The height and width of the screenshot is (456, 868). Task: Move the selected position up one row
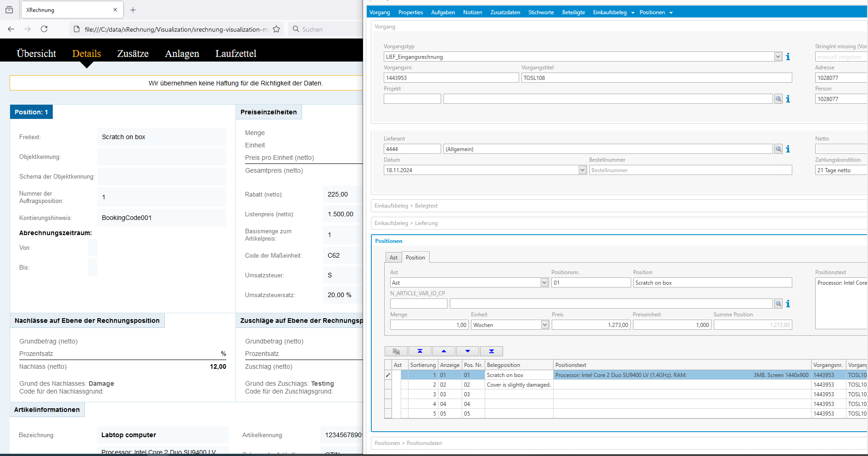(444, 351)
